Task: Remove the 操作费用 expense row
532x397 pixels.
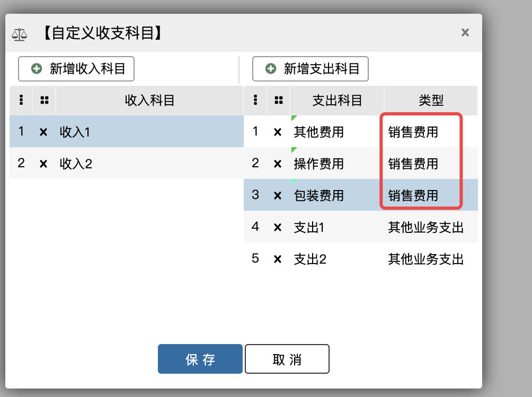Action: coord(277,164)
